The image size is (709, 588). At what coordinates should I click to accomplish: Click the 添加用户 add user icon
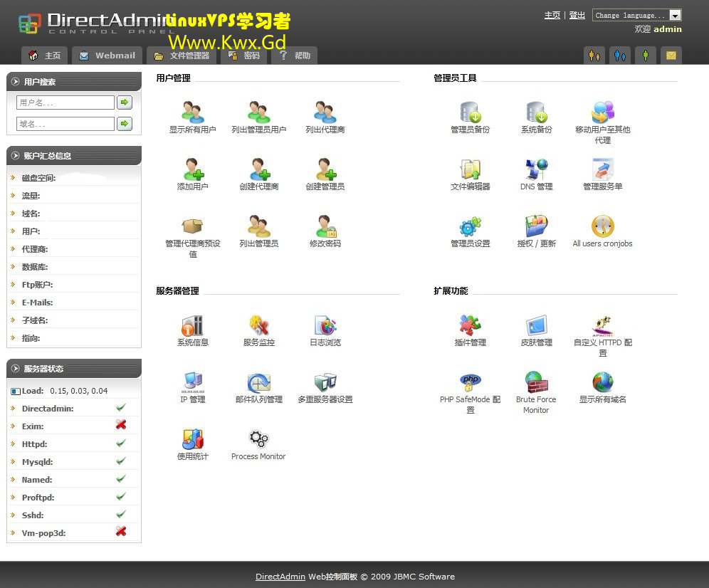(x=193, y=169)
